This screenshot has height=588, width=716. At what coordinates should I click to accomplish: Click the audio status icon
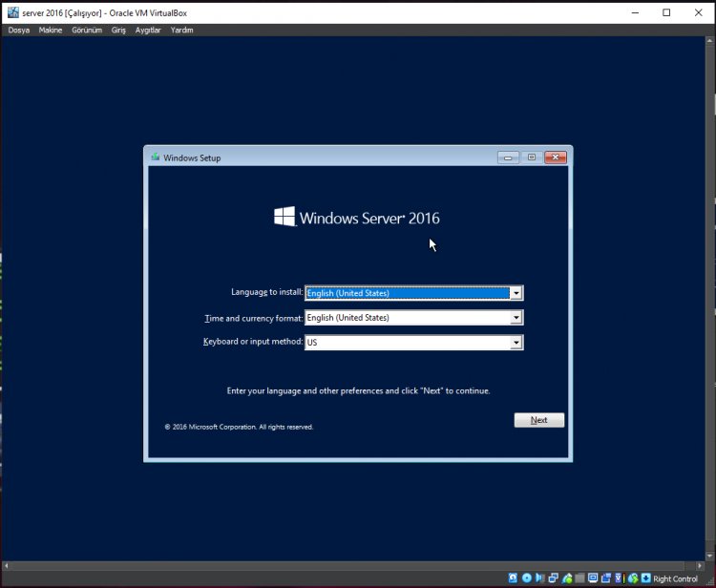coord(539,577)
